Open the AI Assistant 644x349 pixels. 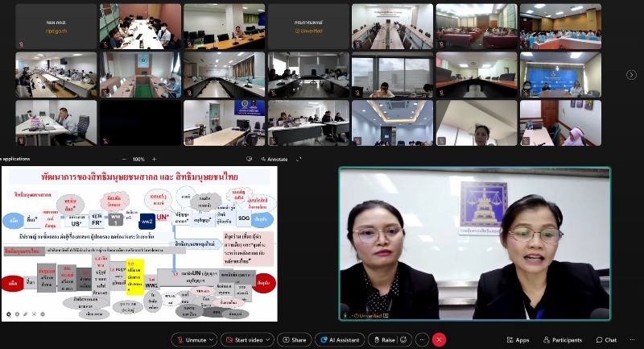click(340, 340)
